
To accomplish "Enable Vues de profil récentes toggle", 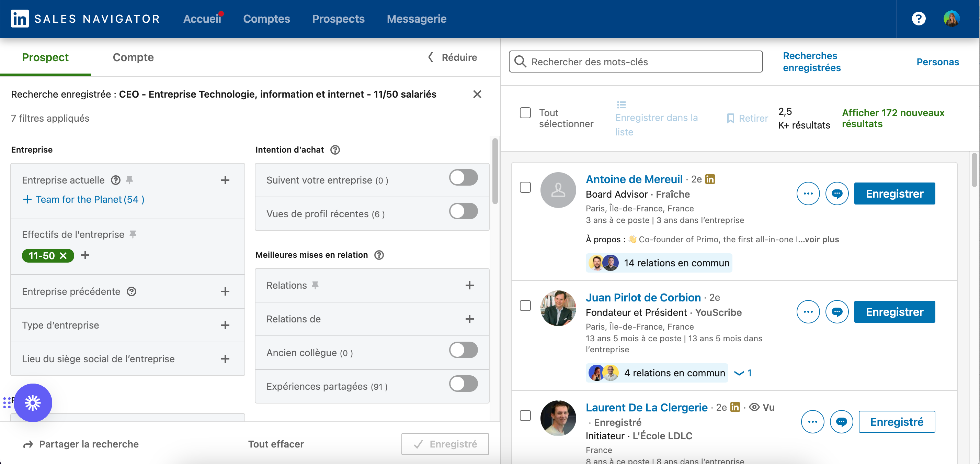I will click(463, 211).
